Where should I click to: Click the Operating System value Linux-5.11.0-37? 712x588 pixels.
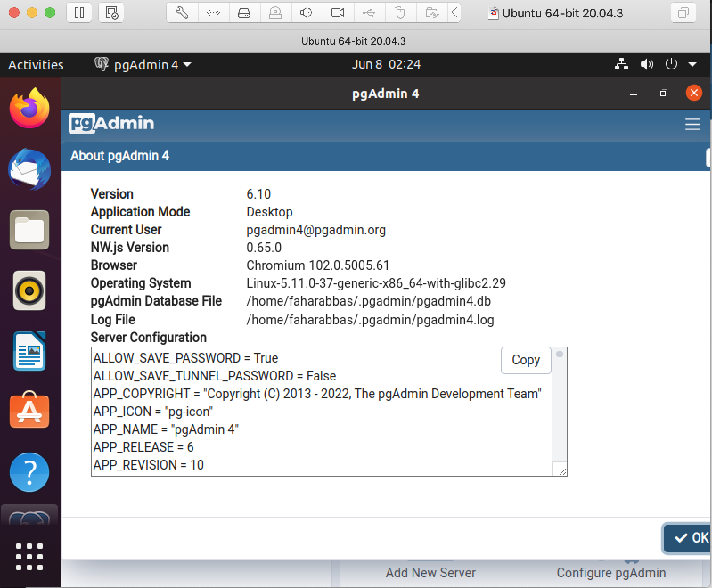pos(376,283)
